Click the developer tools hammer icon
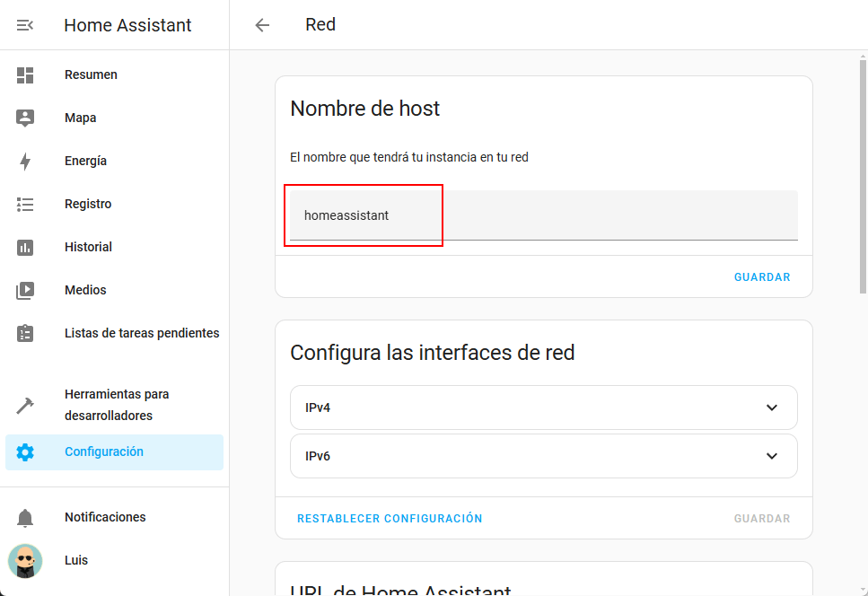This screenshot has width=868, height=596. pos(25,406)
